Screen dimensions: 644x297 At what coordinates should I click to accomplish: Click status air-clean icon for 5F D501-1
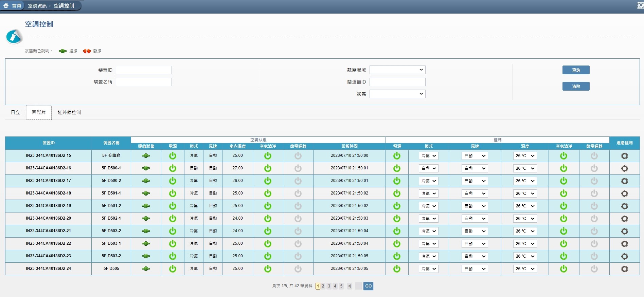coord(268,193)
